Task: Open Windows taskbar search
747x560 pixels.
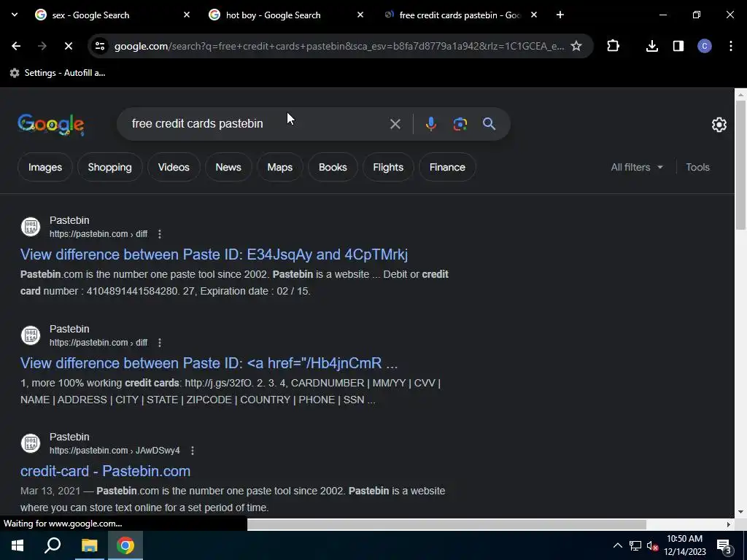Action: click(x=53, y=545)
